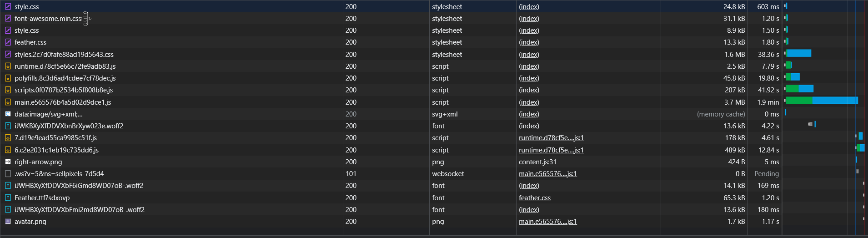Open the (index) initiator for the data:image/svg+xml row

[x=529, y=114]
